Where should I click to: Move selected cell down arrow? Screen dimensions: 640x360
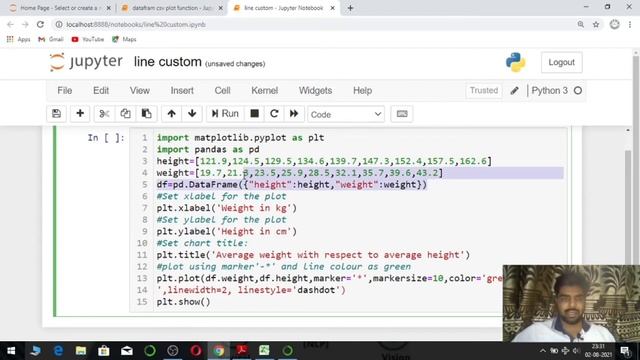192,114
